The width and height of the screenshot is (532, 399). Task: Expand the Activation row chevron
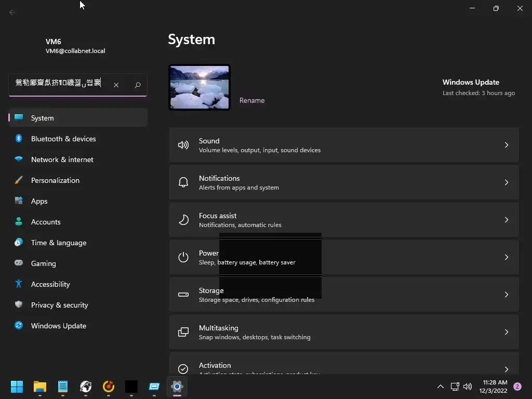(506, 369)
